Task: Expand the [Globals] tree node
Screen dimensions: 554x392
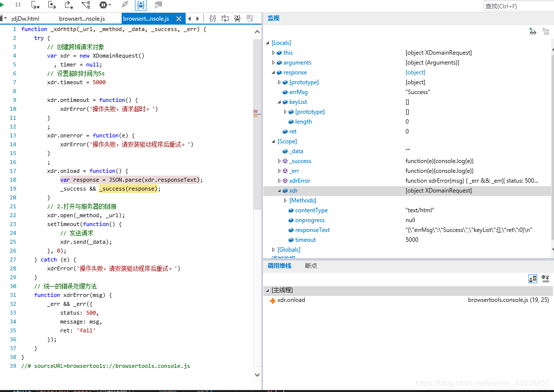Action: 273,250
